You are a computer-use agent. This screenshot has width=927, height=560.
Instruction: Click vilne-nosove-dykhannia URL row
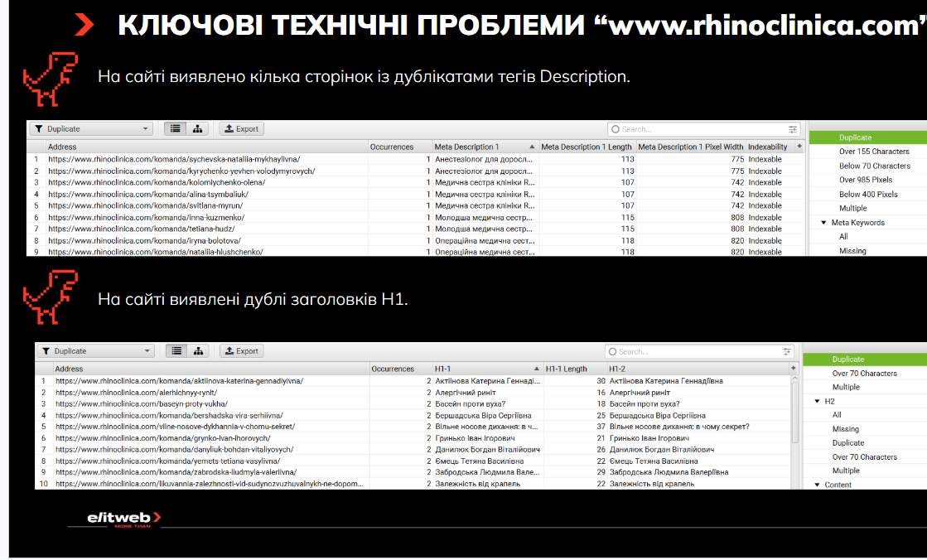click(x=175, y=427)
